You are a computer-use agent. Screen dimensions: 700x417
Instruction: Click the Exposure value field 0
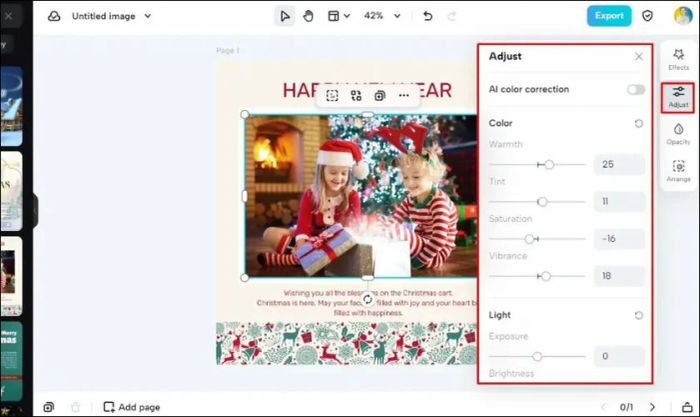tap(619, 356)
